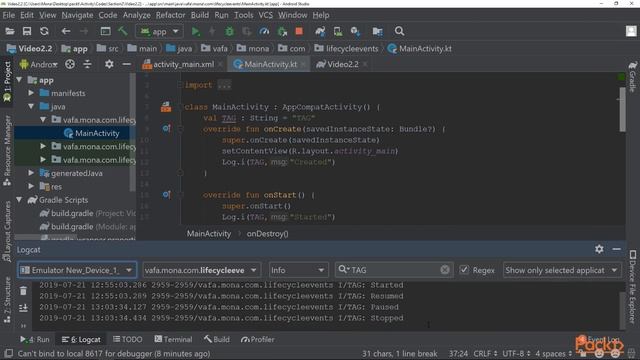Clear the TAG search filter
The height and width of the screenshot is (360, 640).
[x=445, y=270]
